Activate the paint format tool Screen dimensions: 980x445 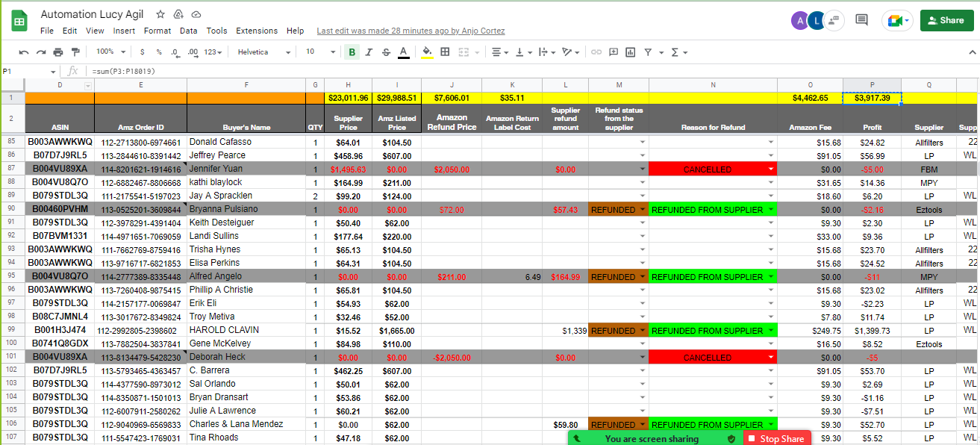pos(75,52)
